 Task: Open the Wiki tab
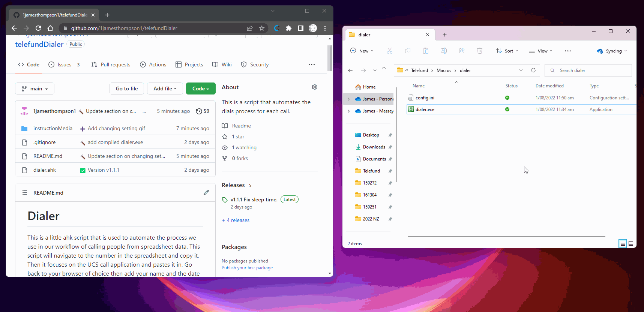[x=222, y=64]
